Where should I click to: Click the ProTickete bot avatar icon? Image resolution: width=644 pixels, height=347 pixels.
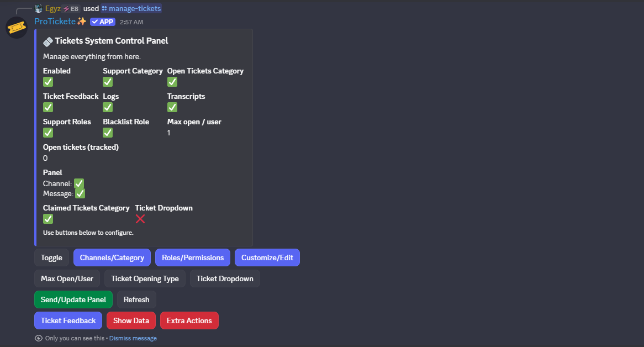tap(17, 28)
